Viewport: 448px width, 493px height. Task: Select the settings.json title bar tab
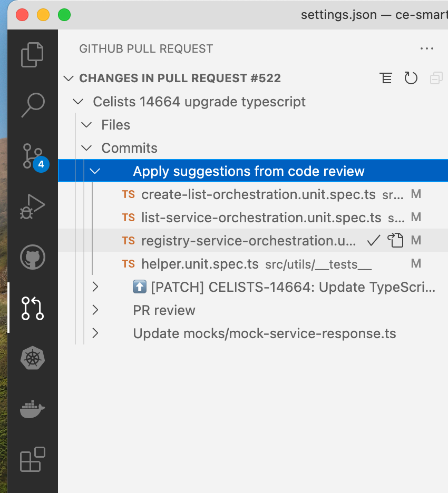point(337,15)
